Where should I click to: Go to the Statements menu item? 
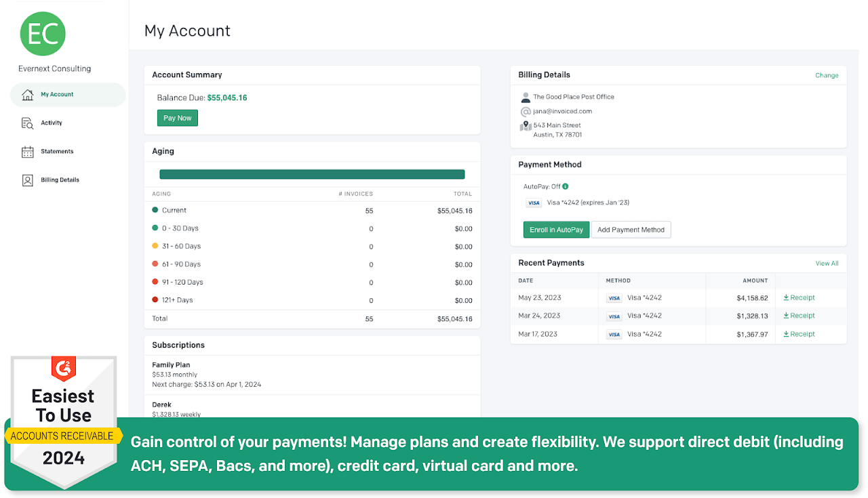tap(57, 152)
